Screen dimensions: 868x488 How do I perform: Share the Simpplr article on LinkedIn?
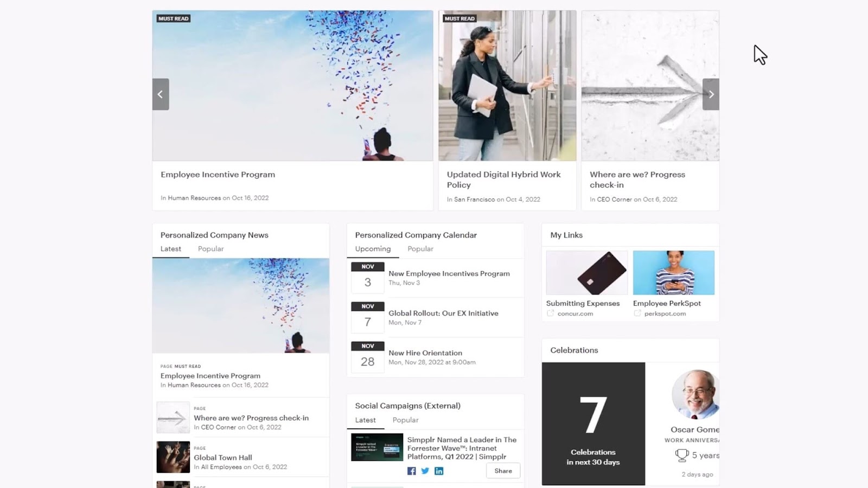click(439, 471)
